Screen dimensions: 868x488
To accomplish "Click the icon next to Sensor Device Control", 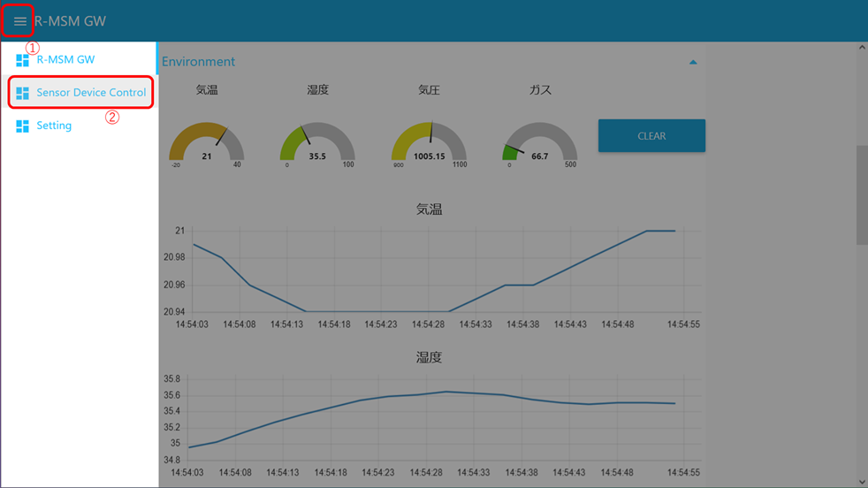I will pos(23,93).
